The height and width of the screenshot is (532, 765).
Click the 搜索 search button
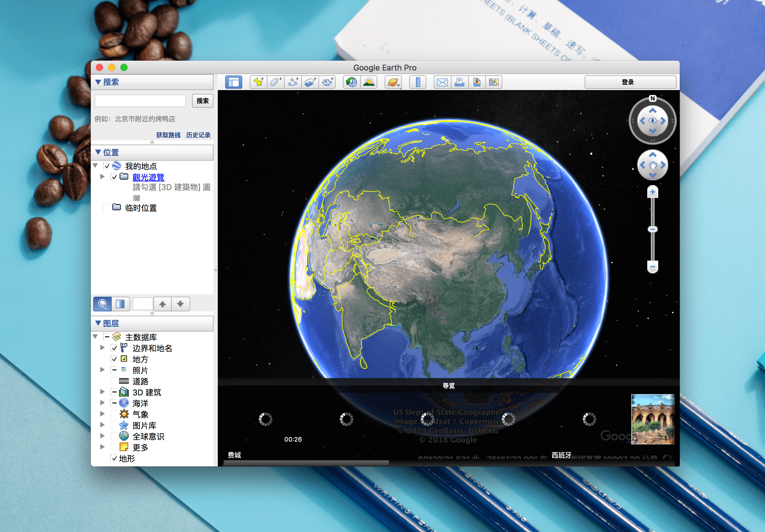(202, 101)
